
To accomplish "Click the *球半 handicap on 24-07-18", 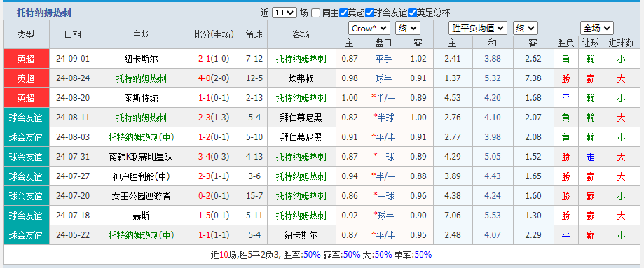I will [383, 216].
